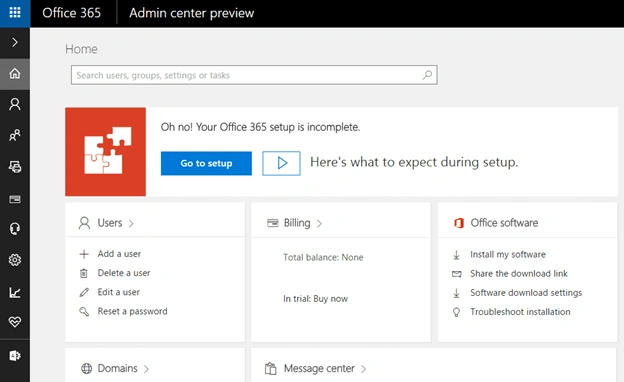Click Reset a password link

(x=133, y=311)
